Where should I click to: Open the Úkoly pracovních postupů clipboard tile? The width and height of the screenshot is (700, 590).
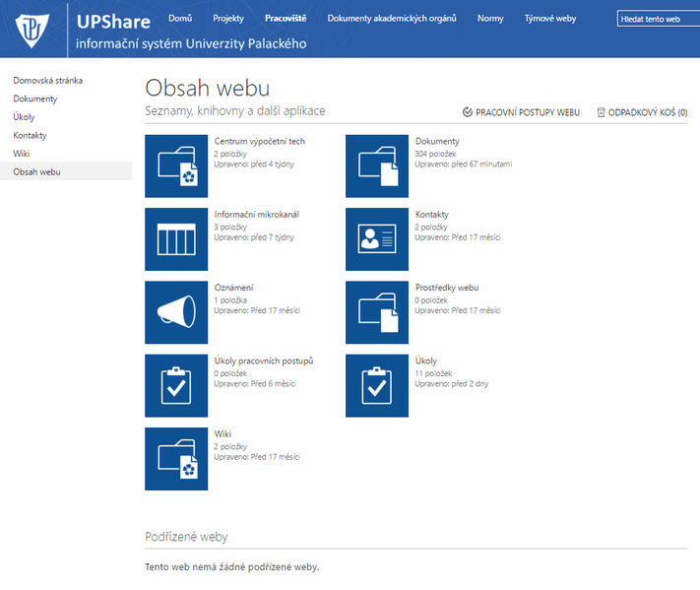(176, 386)
